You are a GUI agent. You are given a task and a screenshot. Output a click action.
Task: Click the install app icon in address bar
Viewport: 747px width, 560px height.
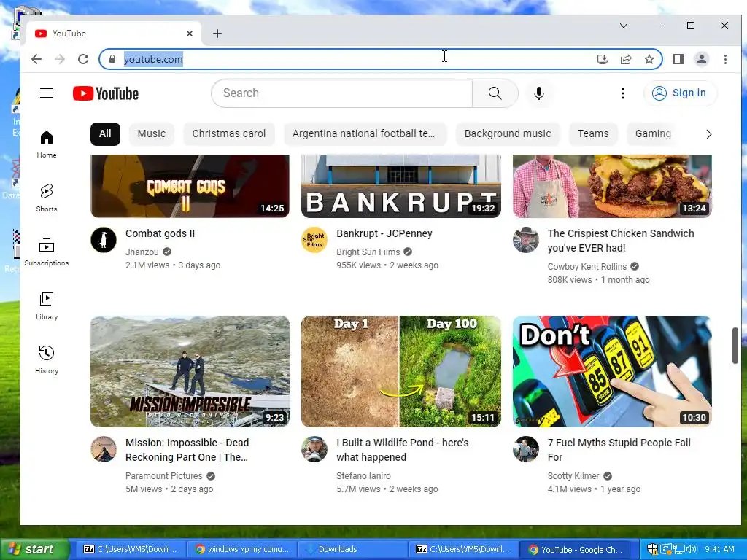pos(602,59)
